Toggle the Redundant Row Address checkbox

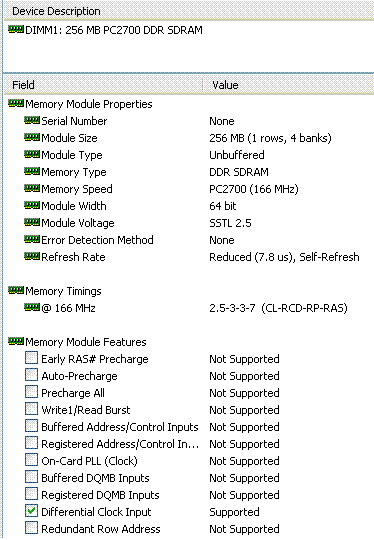[x=31, y=528]
